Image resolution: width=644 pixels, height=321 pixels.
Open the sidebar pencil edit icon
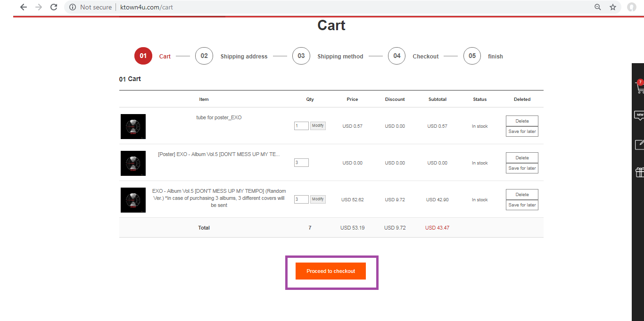pos(640,144)
